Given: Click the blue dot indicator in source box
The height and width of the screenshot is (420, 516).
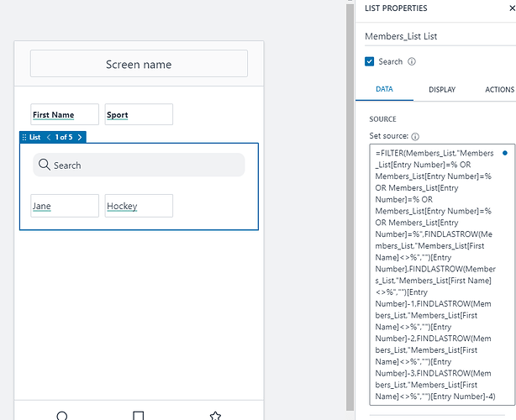Looking at the screenshot, I should (504, 153).
